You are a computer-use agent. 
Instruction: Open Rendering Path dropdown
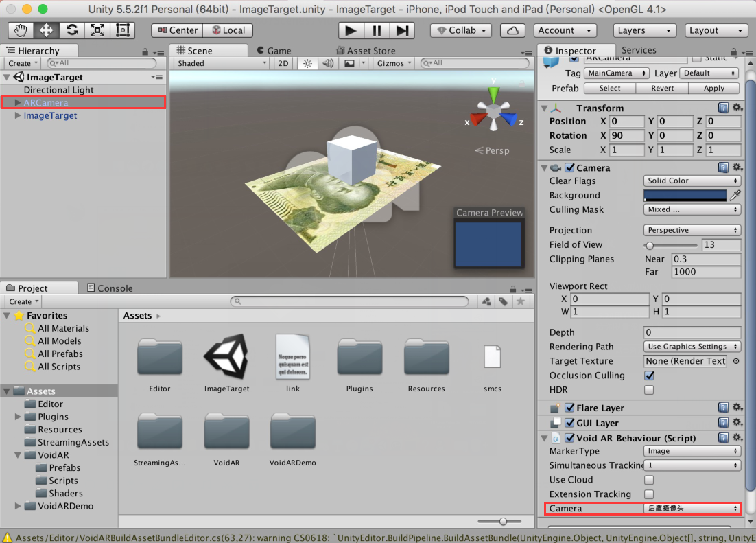(x=692, y=347)
